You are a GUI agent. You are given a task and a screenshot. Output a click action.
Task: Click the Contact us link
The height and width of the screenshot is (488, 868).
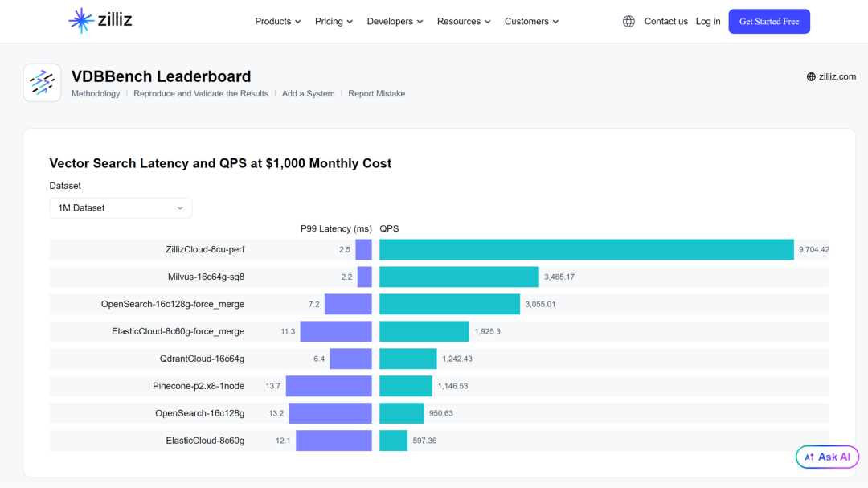[665, 22]
